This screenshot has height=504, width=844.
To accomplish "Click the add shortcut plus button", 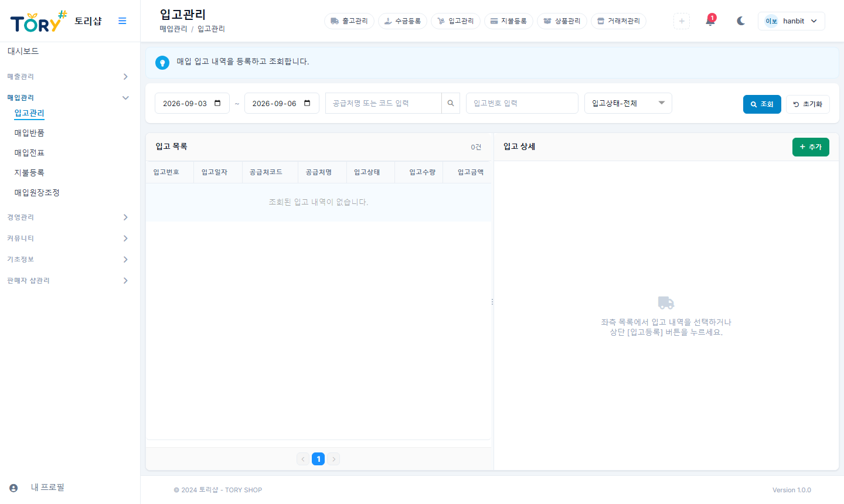I will (x=682, y=21).
